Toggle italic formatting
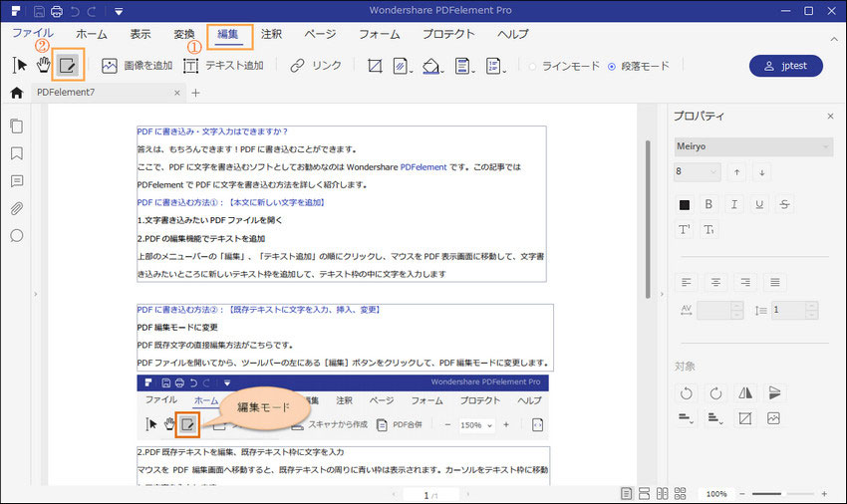 point(733,204)
